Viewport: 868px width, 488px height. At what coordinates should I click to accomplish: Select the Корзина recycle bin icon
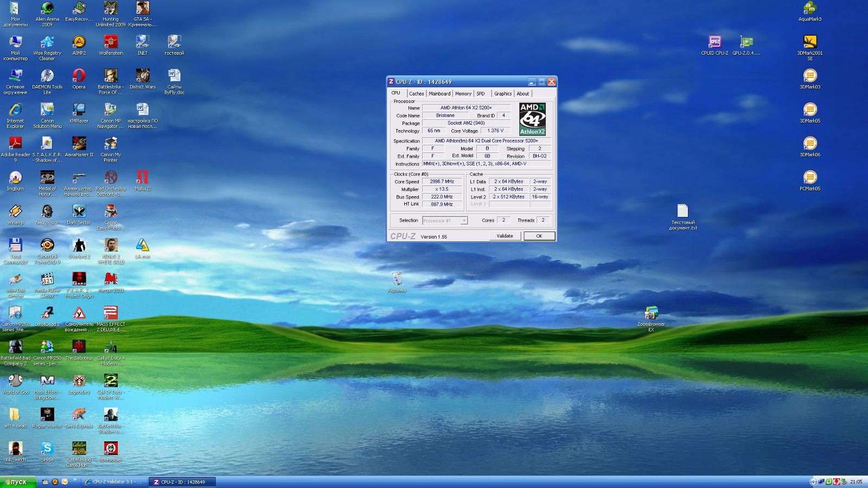(397, 283)
